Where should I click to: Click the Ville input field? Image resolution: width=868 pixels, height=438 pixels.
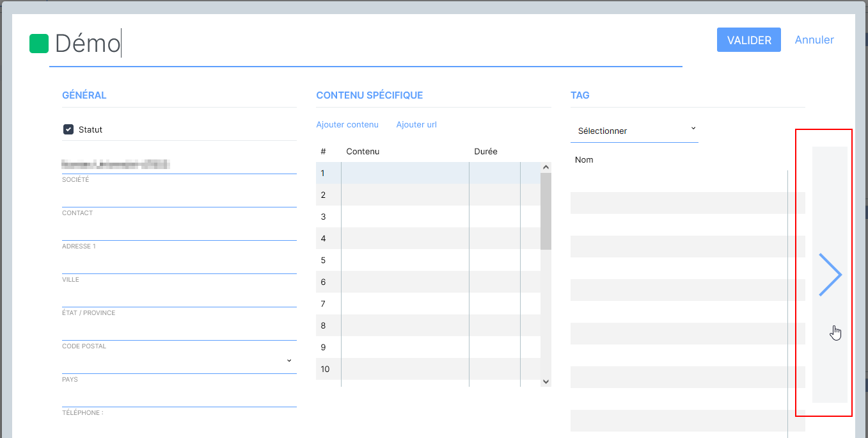tap(179, 264)
